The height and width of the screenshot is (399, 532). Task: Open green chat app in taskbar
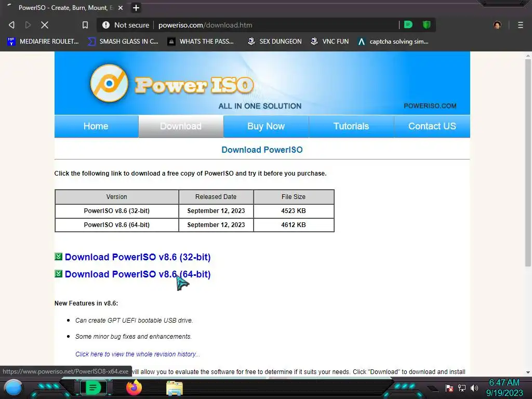(93, 388)
